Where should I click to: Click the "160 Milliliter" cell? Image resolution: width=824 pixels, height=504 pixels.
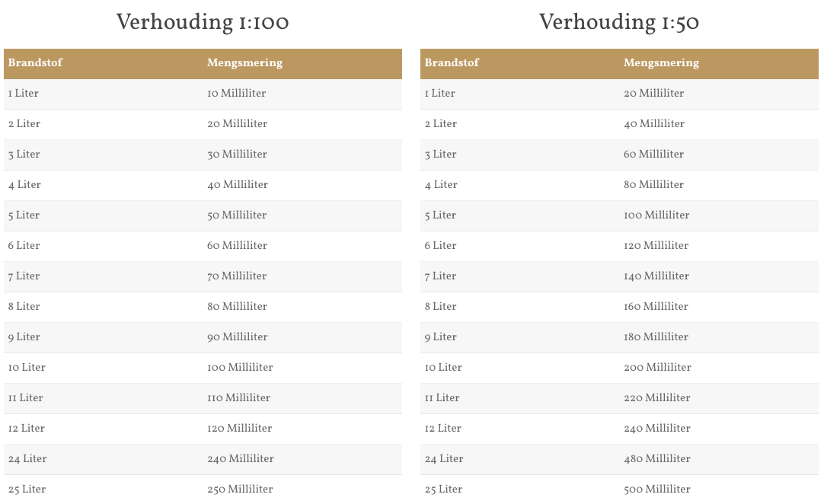click(656, 307)
